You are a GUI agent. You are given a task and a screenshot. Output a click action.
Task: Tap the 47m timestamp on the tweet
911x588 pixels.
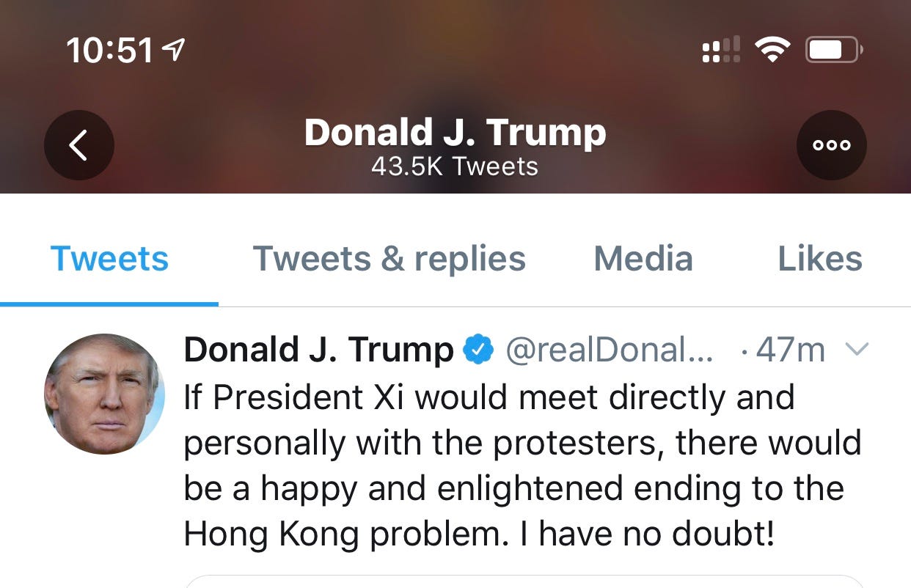coord(790,351)
